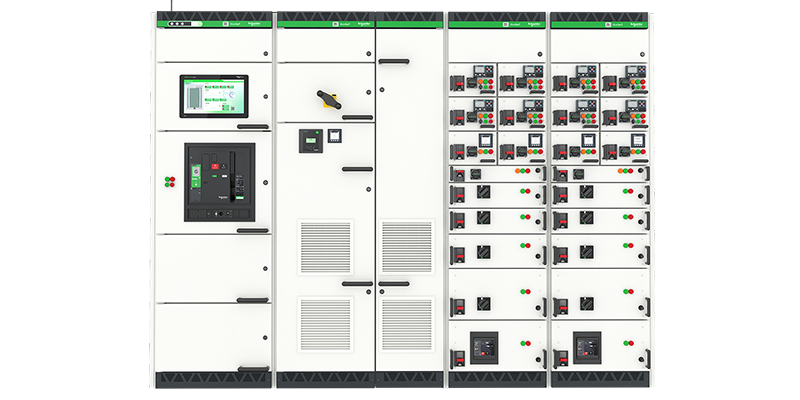Image resolution: width=800 pixels, height=400 pixels.
Task: Click the indicator lights beside the fourth cabinet's bottom breaker
Action: [526, 343]
